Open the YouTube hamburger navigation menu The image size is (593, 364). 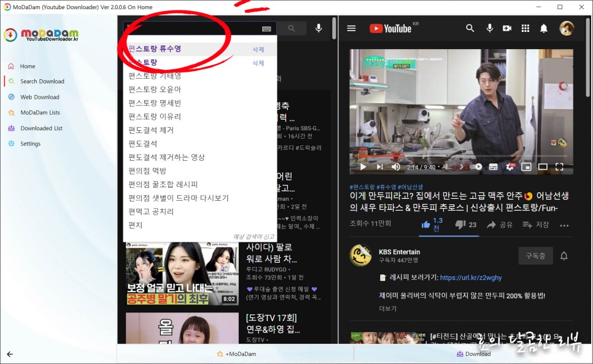pos(351,28)
